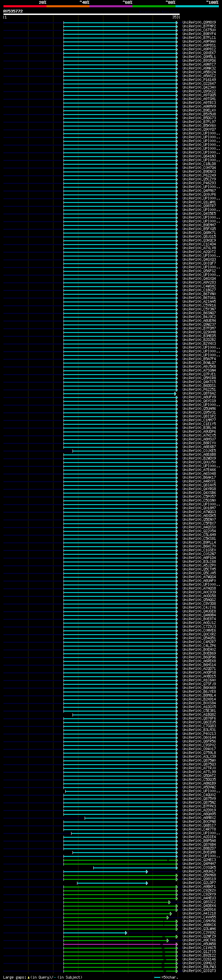Open hit UniRef100_B7FLC1

pos(199,38)
